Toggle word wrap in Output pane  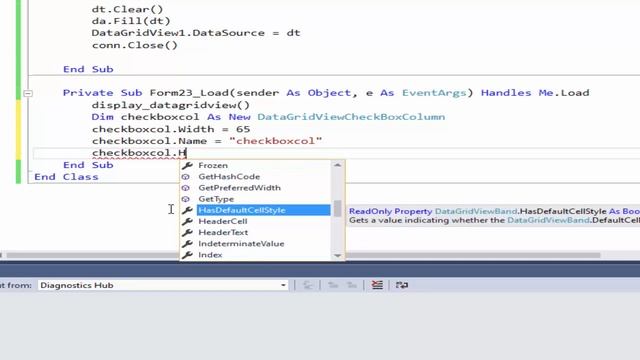pyautogui.click(x=402, y=285)
